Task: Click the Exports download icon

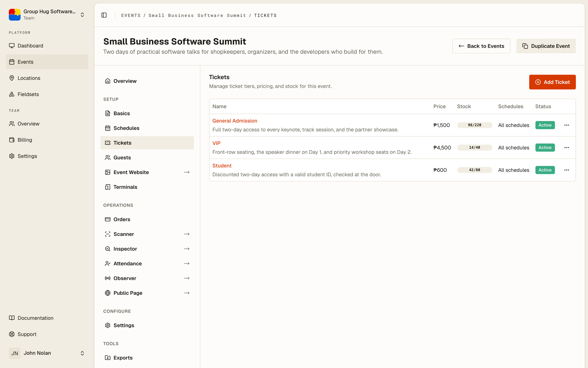Action: (108, 358)
